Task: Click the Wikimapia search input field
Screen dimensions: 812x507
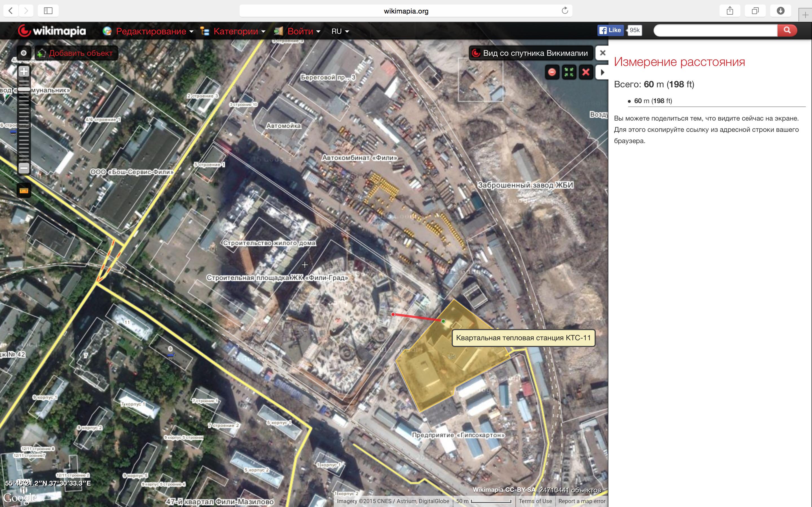Action: tap(715, 30)
